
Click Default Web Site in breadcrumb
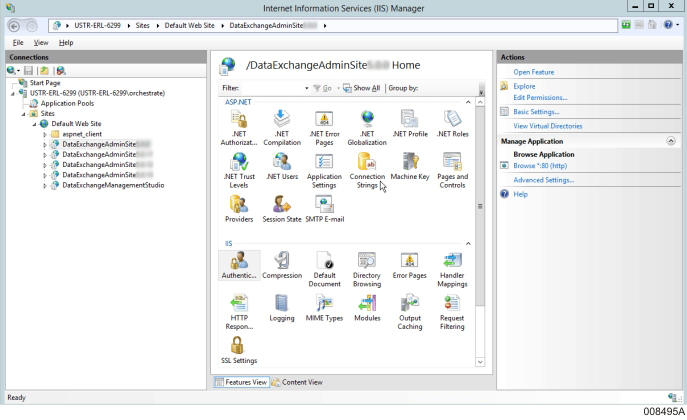click(189, 25)
